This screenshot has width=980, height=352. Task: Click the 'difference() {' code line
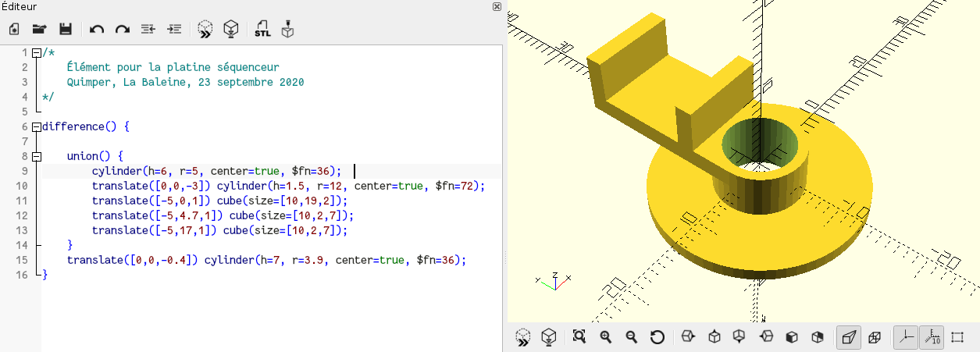[x=86, y=126]
